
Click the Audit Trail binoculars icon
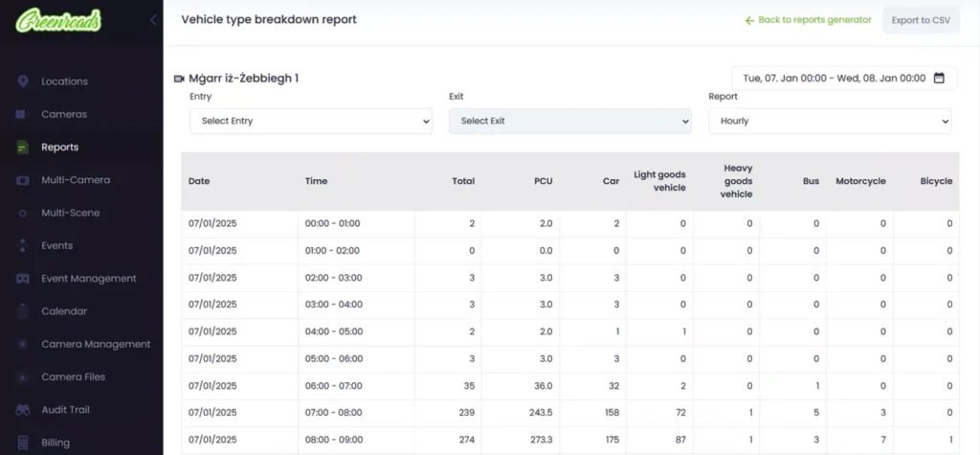tap(22, 410)
